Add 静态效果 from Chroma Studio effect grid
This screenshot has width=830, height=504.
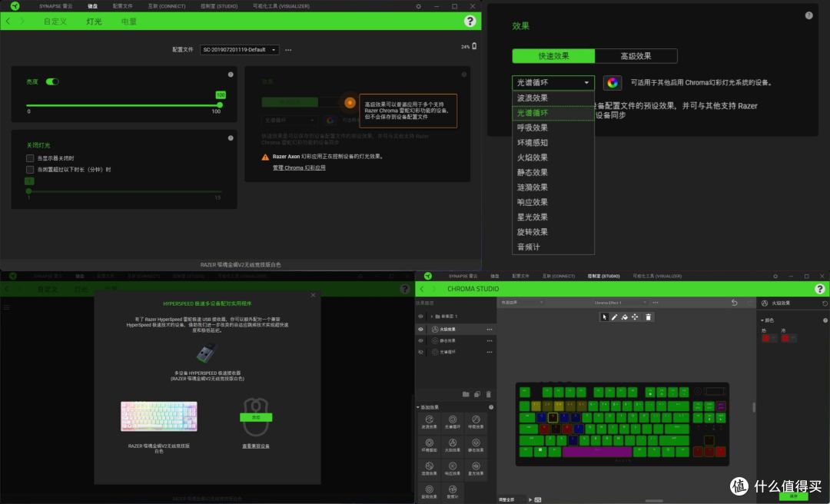point(476,446)
